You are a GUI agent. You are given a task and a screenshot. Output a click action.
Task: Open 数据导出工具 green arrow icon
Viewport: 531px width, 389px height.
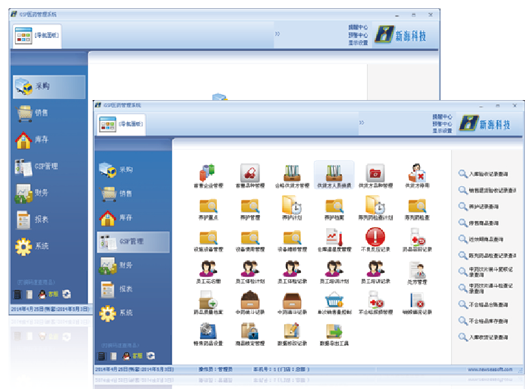click(334, 334)
